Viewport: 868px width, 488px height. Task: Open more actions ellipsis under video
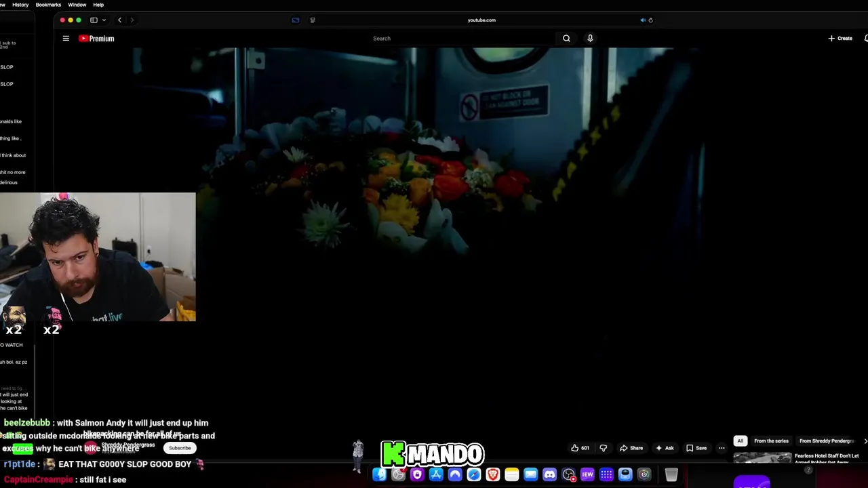(722, 448)
